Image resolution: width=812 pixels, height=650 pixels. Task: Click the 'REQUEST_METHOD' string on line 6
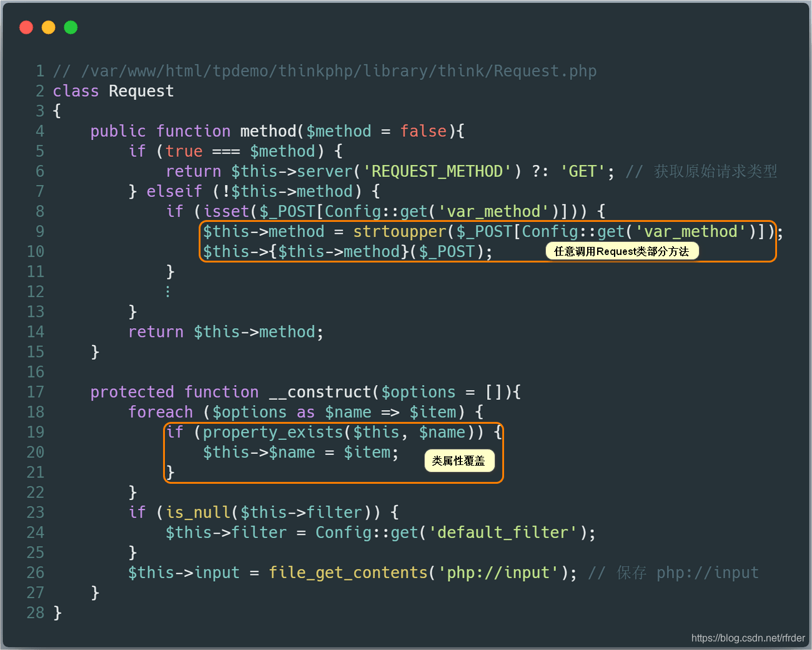point(437,171)
